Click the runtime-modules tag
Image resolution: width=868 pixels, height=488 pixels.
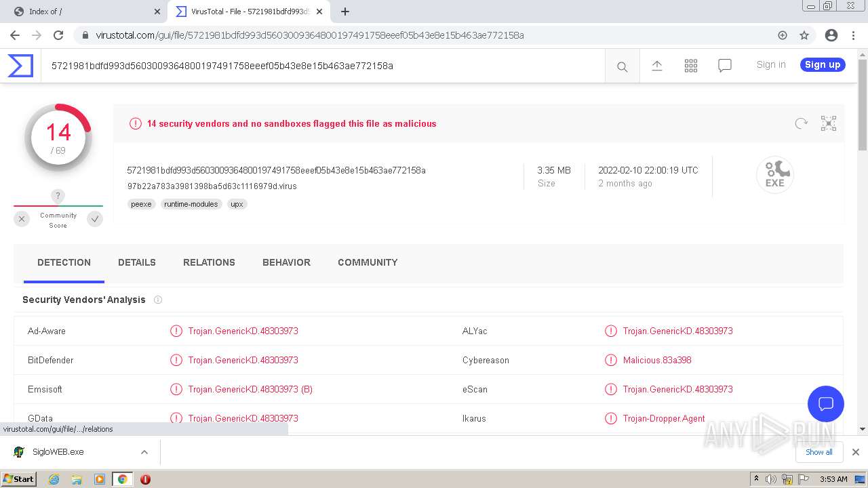pos(191,204)
